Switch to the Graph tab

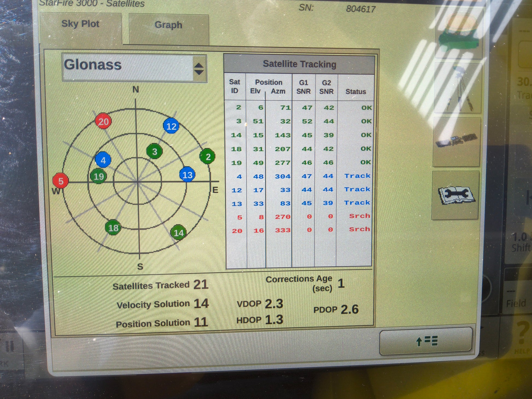tap(168, 25)
